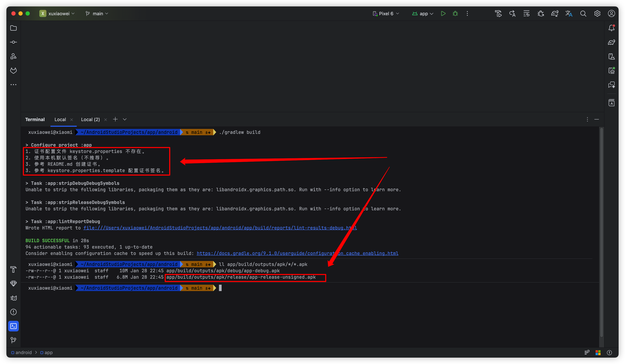The width and height of the screenshot is (625, 364).
Task: Open the Project folder tool window
Action: click(x=13, y=28)
